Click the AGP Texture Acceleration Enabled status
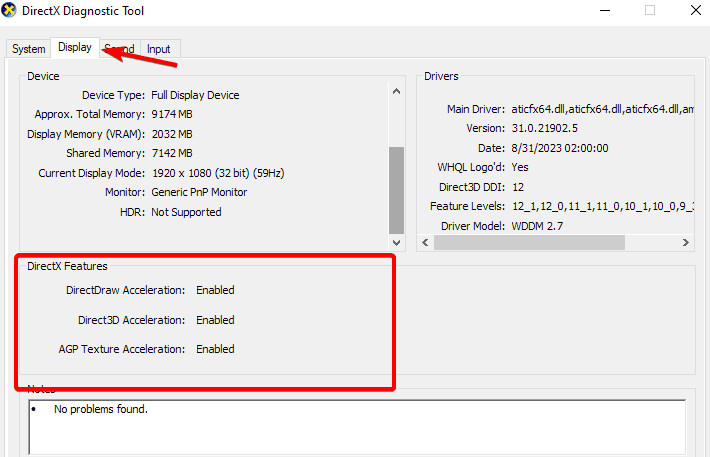 tap(215, 349)
